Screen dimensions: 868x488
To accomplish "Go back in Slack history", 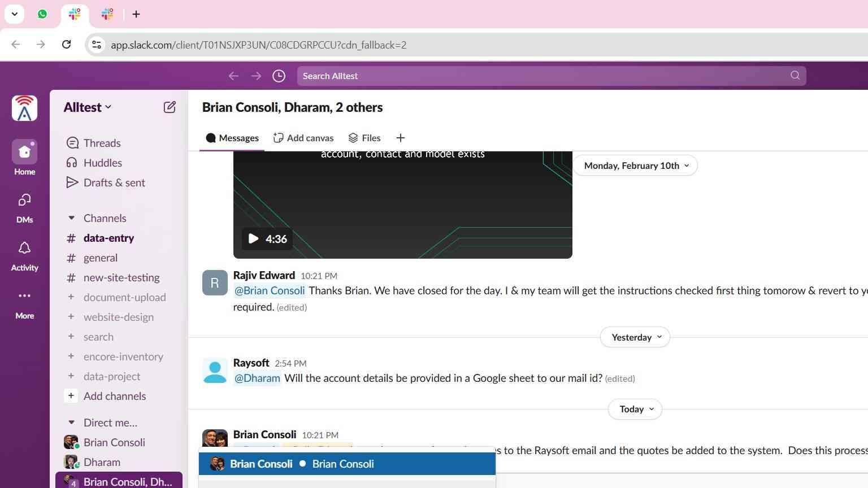I will coord(233,76).
